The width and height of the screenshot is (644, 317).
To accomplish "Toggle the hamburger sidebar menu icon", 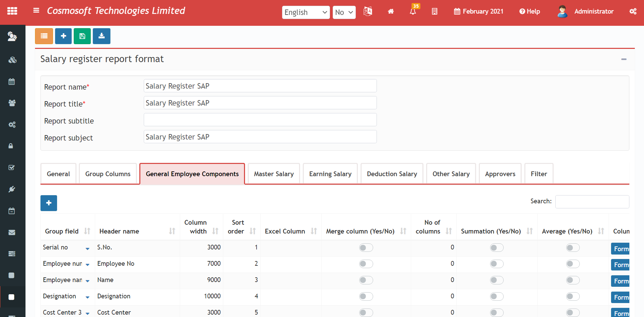I will (36, 11).
